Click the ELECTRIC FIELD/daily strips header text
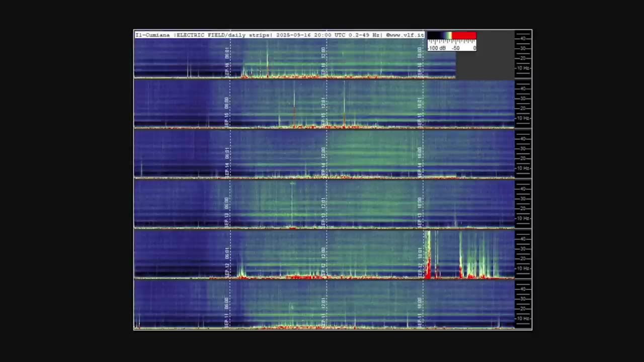Viewport: 644px width, 362px height. click(x=223, y=35)
